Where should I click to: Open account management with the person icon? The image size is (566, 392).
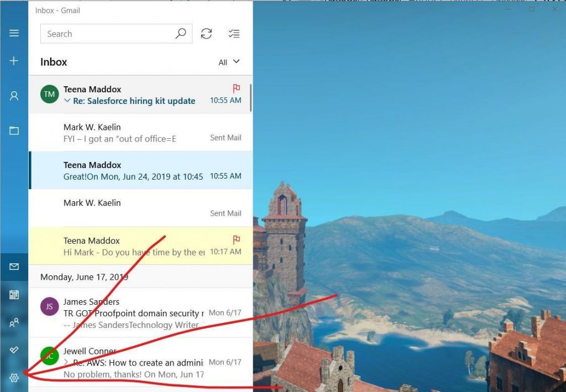[x=14, y=96]
